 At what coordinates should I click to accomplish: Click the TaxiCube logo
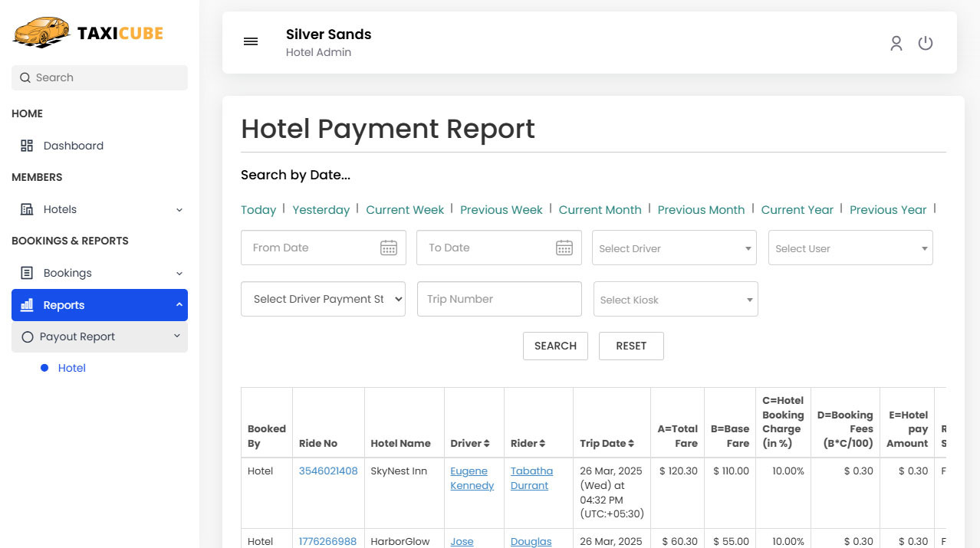pyautogui.click(x=87, y=32)
